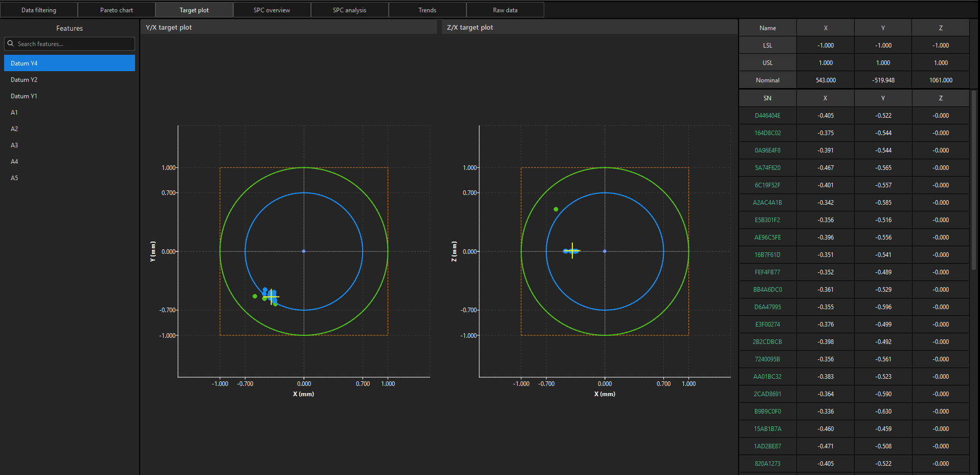Select serial number E3F00274
The image size is (980, 475).
pos(768,325)
